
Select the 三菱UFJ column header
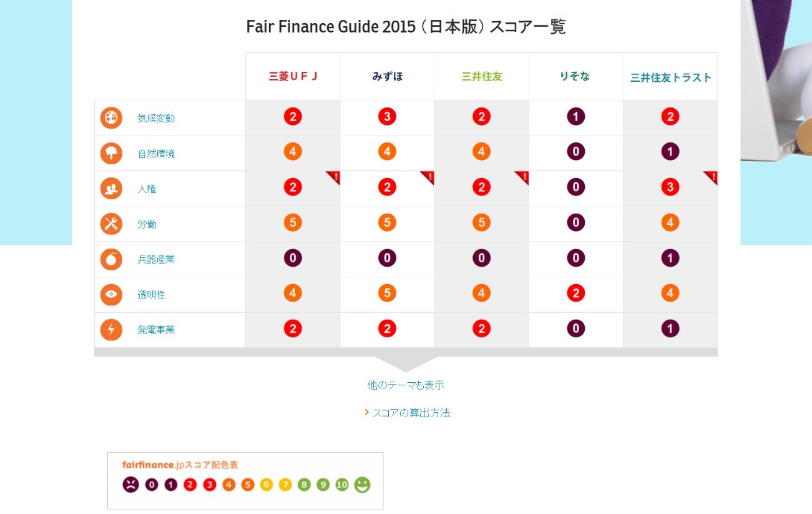coord(293,77)
